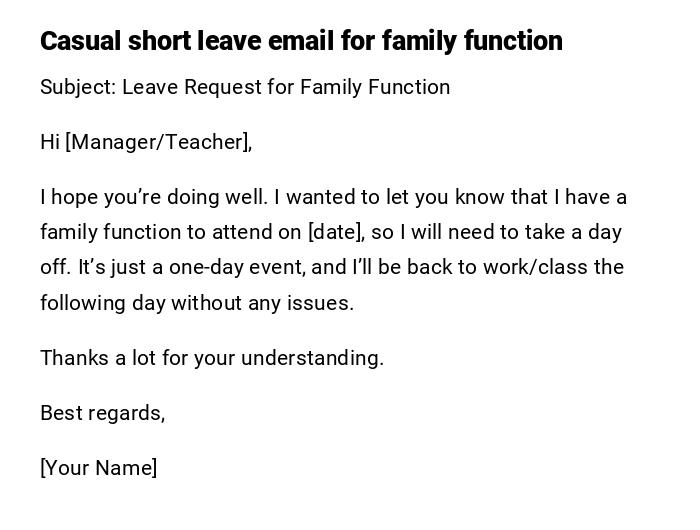
Task: Click the "Hi" greeting word
Action: (50, 142)
